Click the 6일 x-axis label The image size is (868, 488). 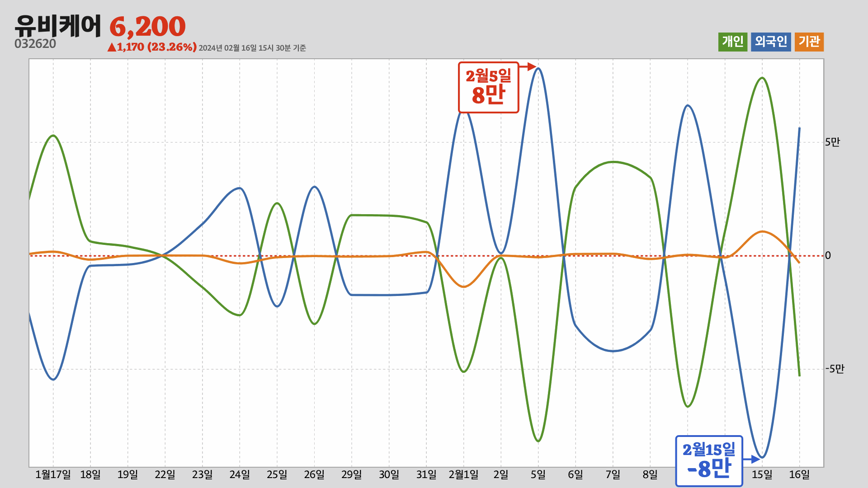tap(576, 474)
